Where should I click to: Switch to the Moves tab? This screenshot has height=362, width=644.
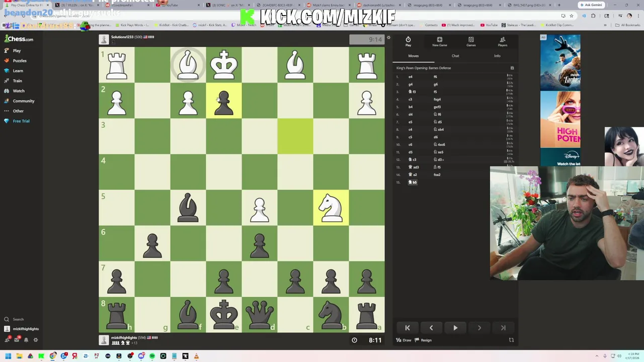point(413,56)
